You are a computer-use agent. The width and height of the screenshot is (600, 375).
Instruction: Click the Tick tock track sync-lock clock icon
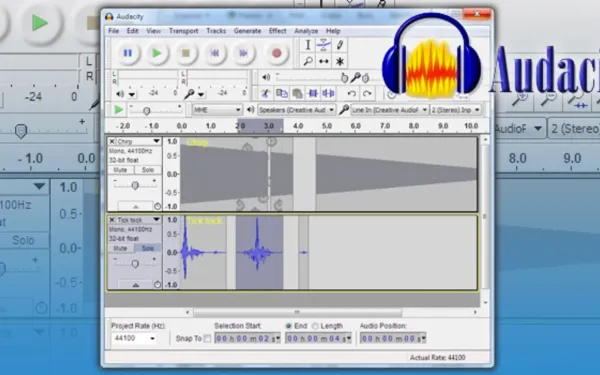point(157,285)
